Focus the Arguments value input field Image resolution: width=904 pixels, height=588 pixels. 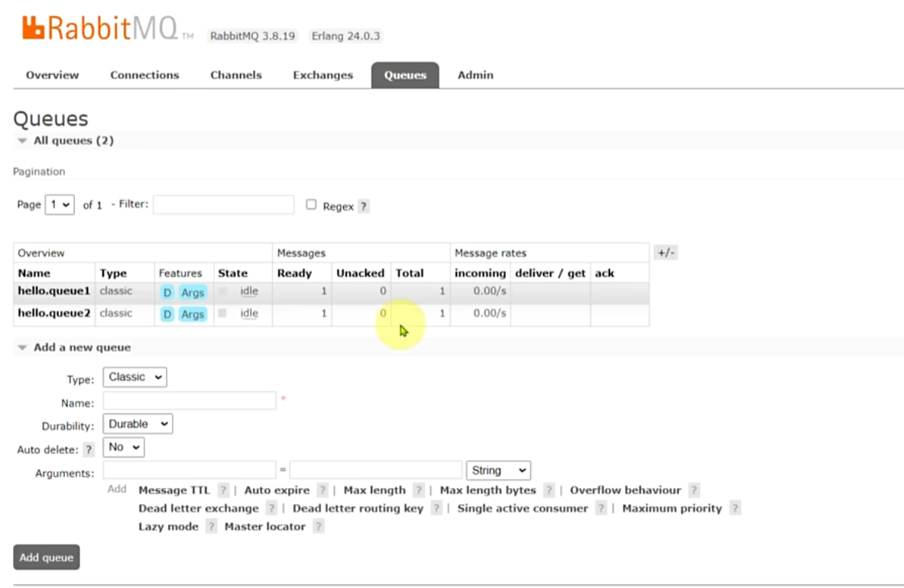(x=376, y=470)
